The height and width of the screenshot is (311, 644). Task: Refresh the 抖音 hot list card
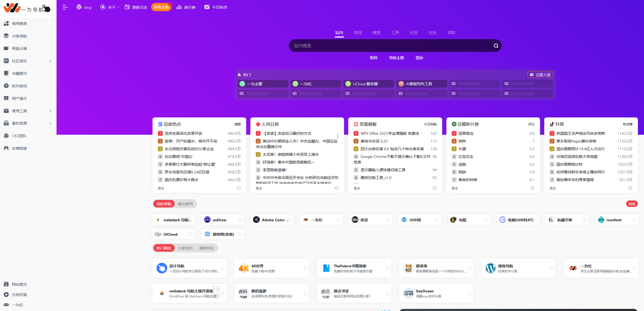630,188
